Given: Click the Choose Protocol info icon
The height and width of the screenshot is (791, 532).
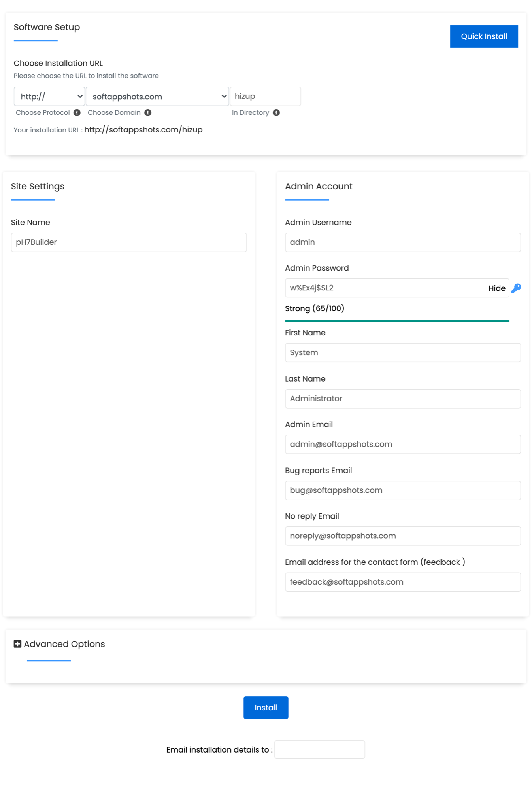Looking at the screenshot, I should [x=77, y=112].
